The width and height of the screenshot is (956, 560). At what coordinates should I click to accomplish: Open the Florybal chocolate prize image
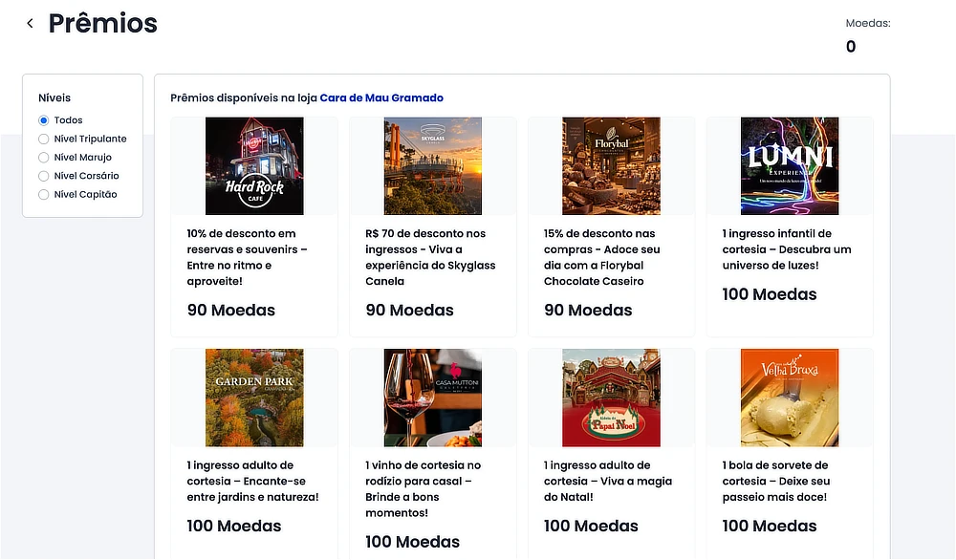[x=611, y=165]
